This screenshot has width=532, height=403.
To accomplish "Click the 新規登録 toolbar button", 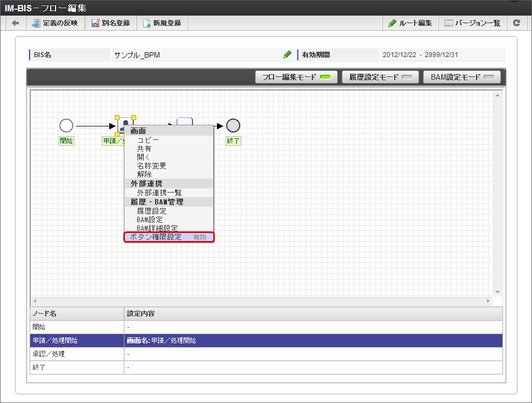I will (x=162, y=23).
